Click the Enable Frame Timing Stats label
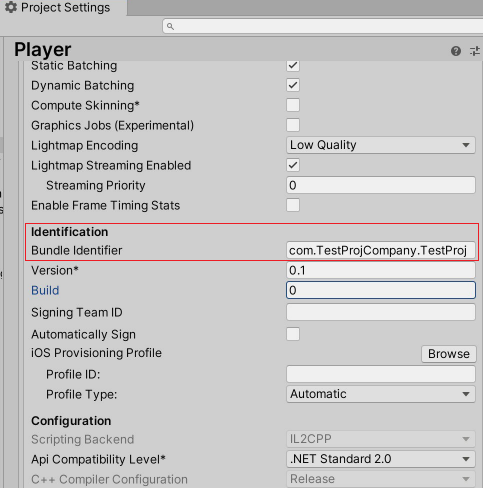 tap(105, 206)
